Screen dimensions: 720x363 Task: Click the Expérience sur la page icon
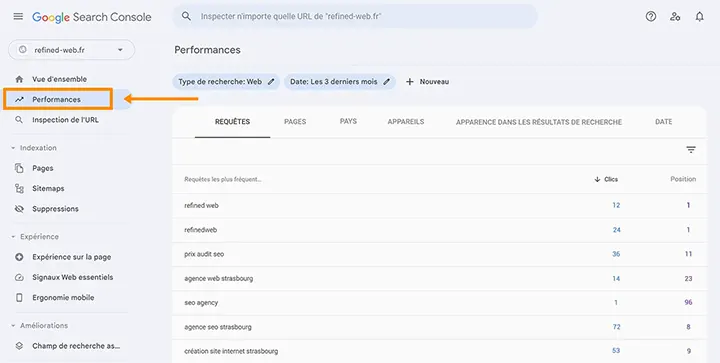click(x=19, y=257)
